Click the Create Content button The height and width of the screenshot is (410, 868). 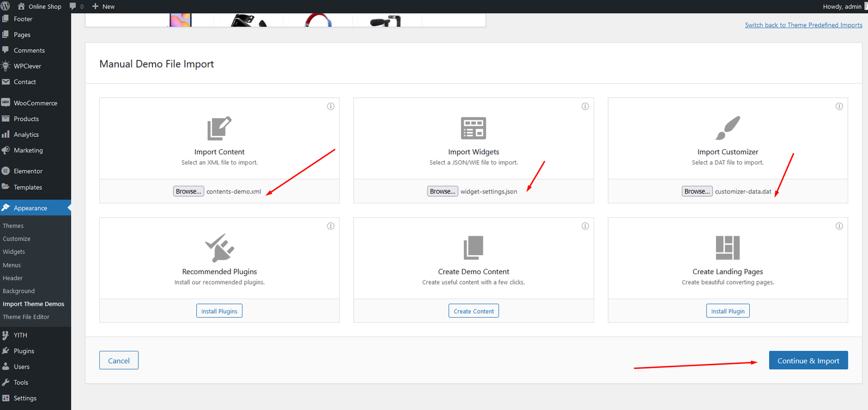pos(474,311)
